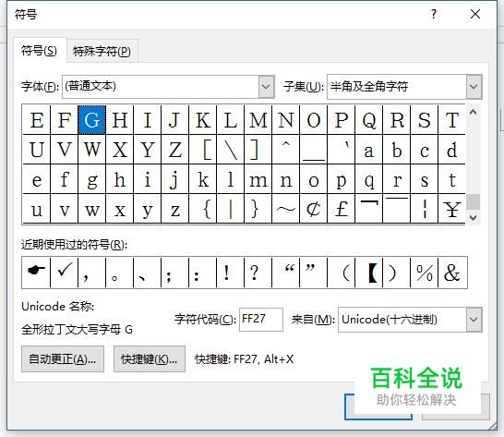
Task: Select the underscore symbol cell
Action: [x=313, y=150]
